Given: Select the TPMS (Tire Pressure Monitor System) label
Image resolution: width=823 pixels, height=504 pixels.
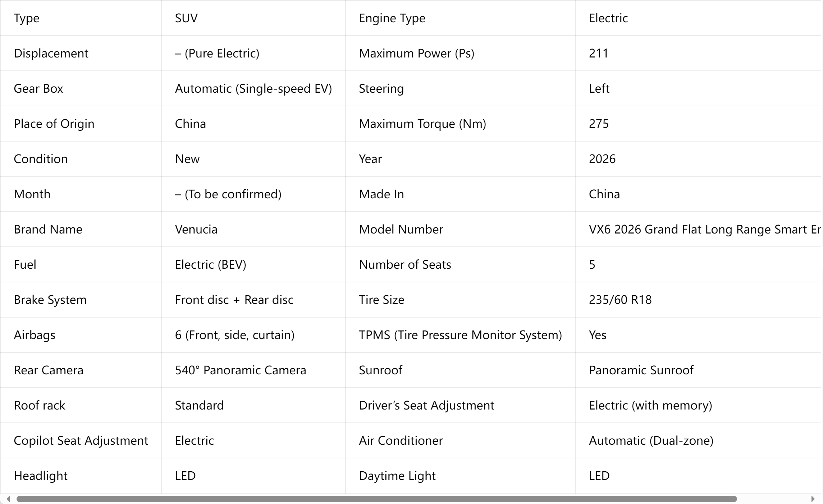Looking at the screenshot, I should click(460, 335).
